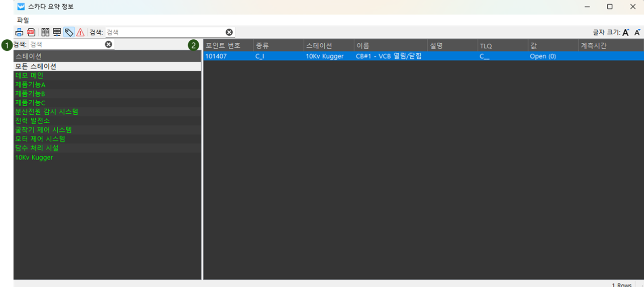Select 모든 스테이션 in the station list

(x=36, y=66)
